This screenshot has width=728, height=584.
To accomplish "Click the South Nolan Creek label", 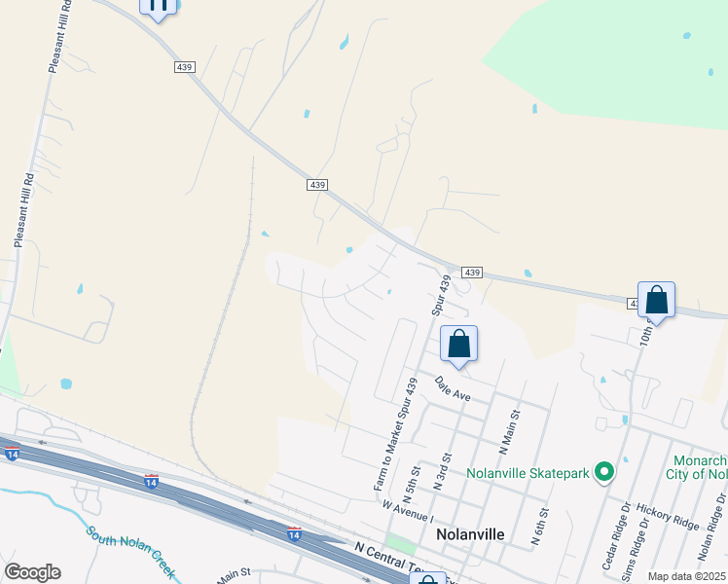I will (x=131, y=552).
